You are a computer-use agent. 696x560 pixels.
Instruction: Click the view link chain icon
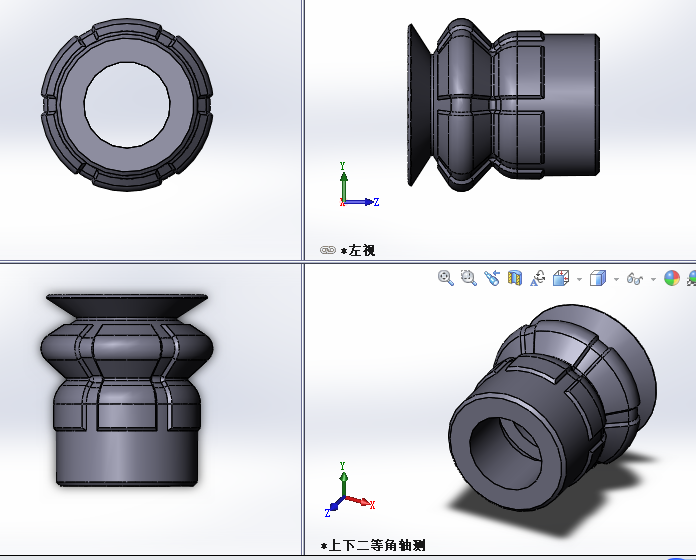pyautogui.click(x=328, y=250)
